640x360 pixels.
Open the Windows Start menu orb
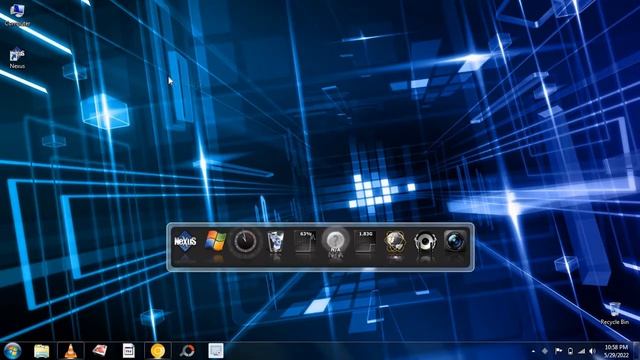(12, 351)
